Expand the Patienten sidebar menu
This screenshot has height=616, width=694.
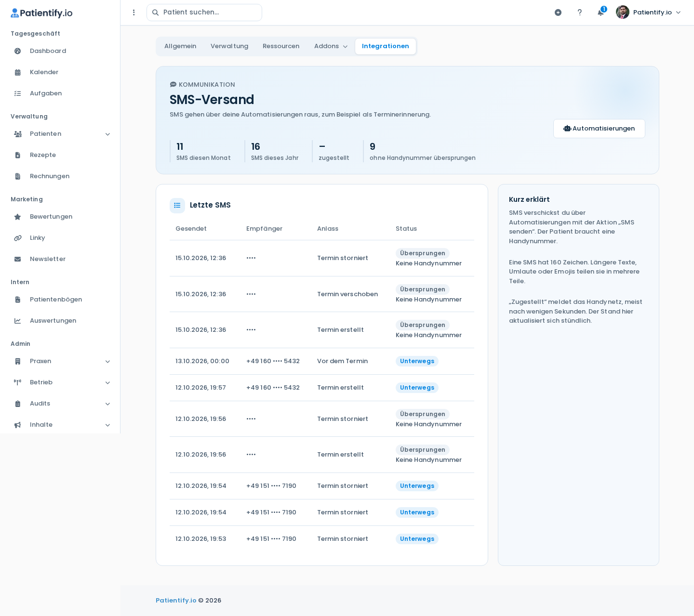coord(60,134)
